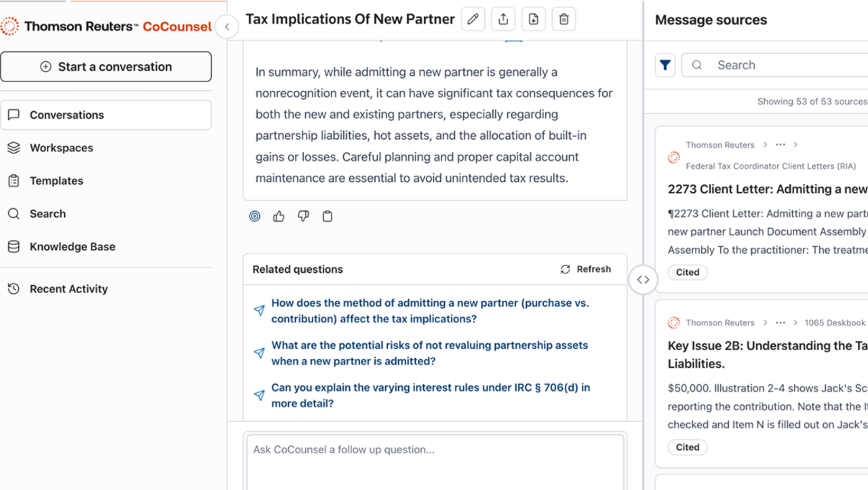Collapse the left sidebar with chevron
The width and height of the screenshot is (868, 490).
tap(226, 27)
